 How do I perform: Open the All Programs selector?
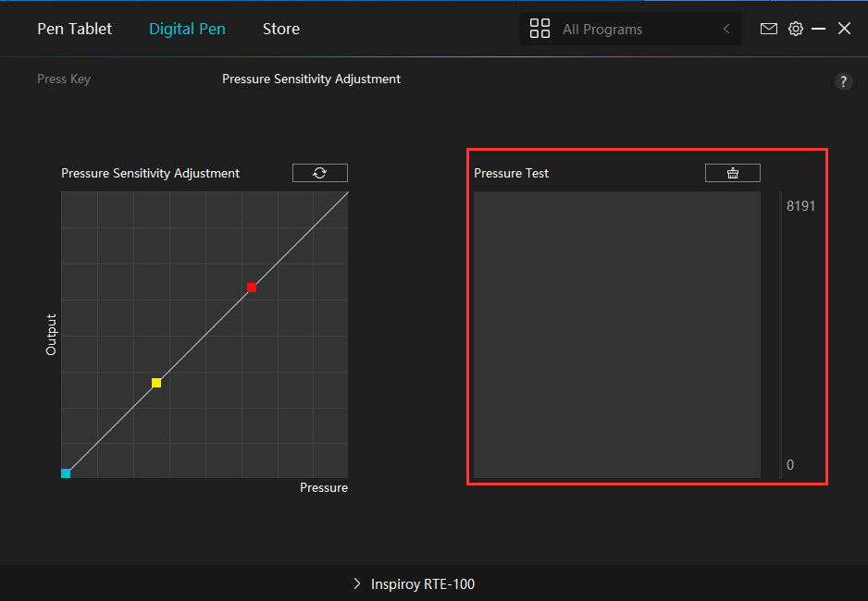pyautogui.click(x=629, y=29)
